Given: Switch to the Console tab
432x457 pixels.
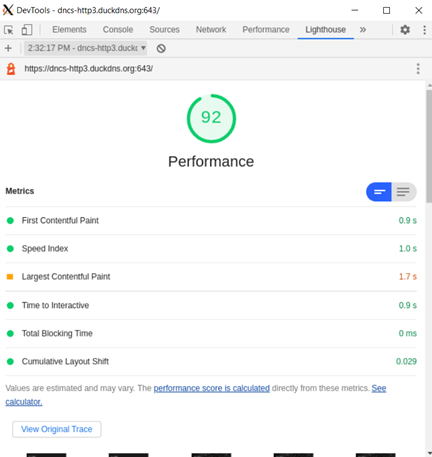Looking at the screenshot, I should pyautogui.click(x=118, y=30).
